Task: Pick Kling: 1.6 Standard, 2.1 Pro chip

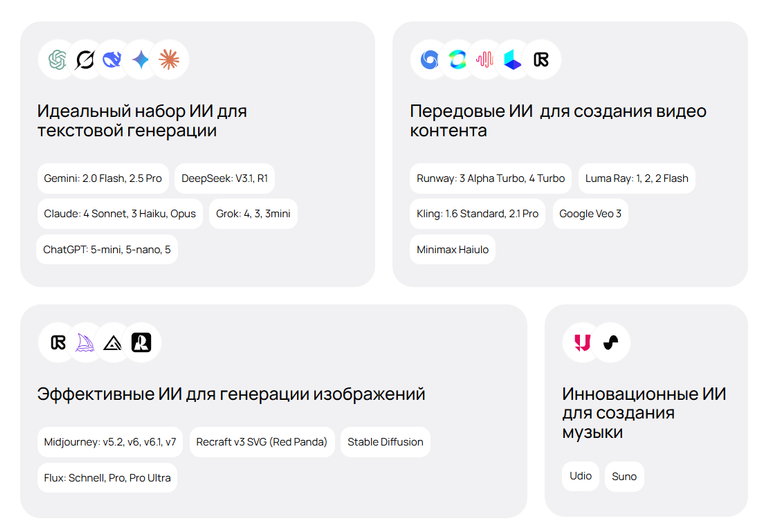Action: (x=477, y=214)
